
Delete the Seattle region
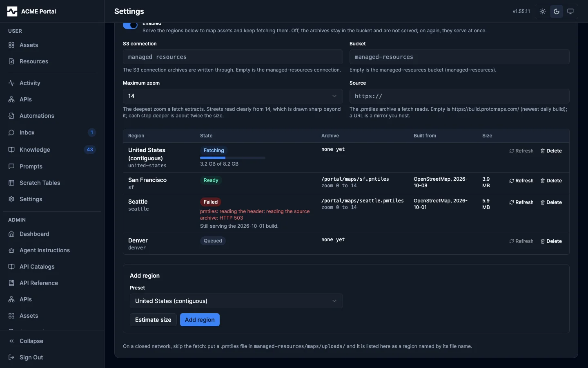[x=551, y=202]
